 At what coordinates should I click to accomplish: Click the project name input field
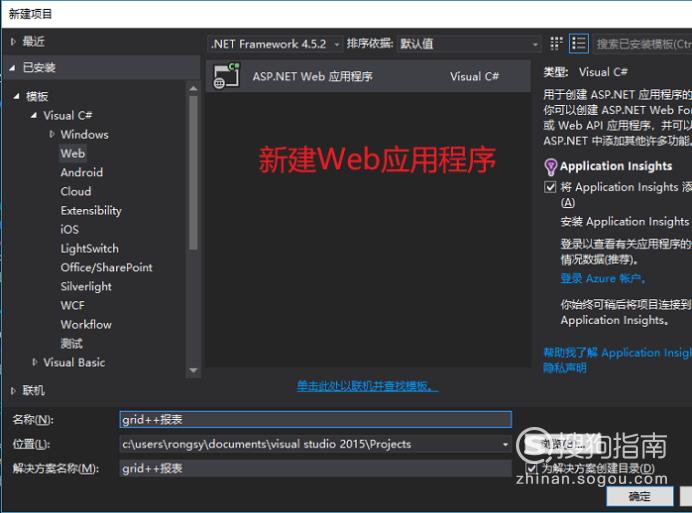(x=316, y=419)
